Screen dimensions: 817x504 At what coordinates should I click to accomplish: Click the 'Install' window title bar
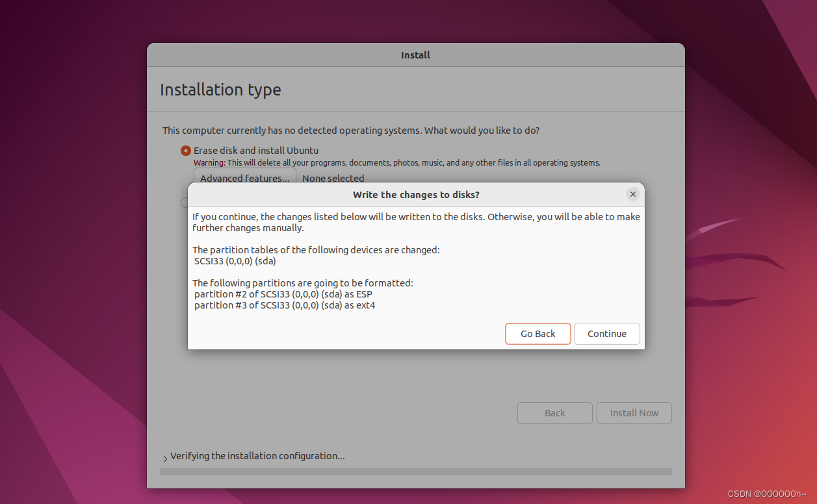point(416,55)
